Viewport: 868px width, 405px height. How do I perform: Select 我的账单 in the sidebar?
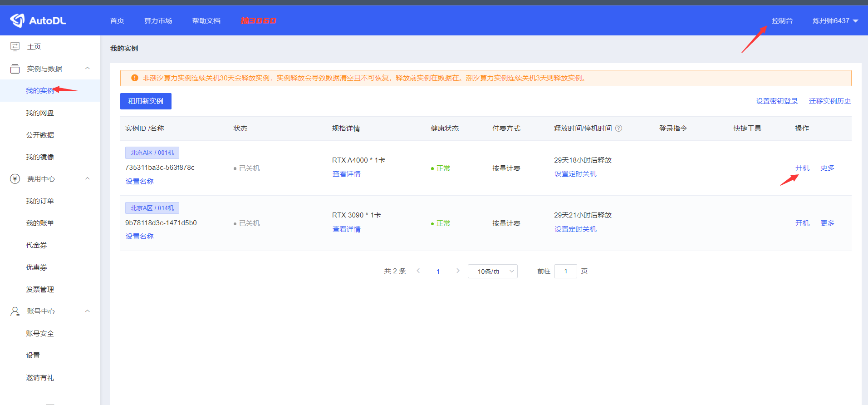coord(40,223)
